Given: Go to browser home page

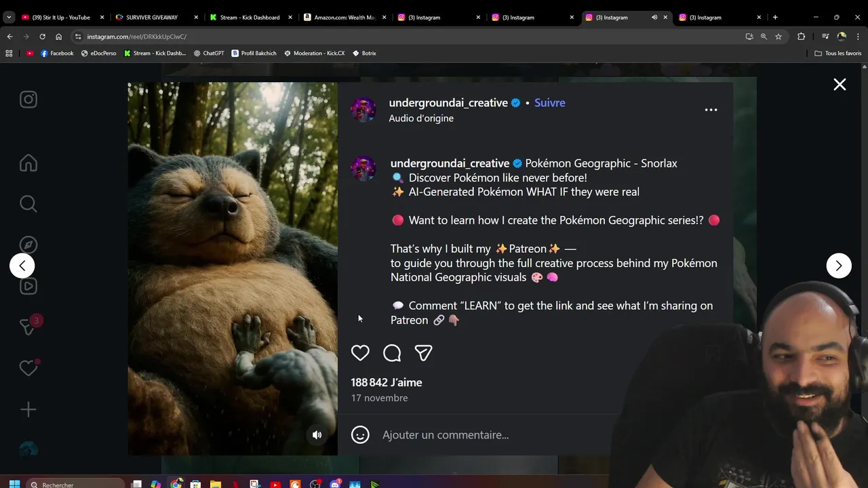Looking at the screenshot, I should [x=59, y=37].
